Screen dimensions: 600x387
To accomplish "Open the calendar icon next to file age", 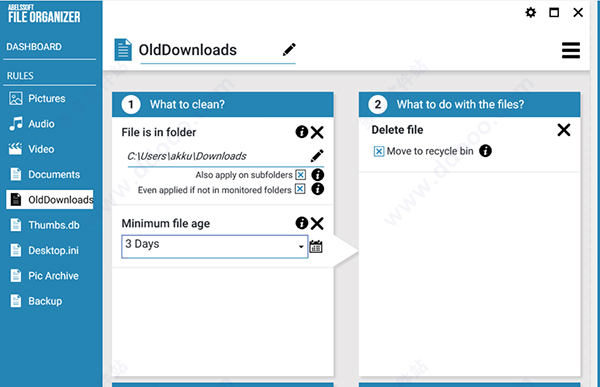I will [316, 247].
